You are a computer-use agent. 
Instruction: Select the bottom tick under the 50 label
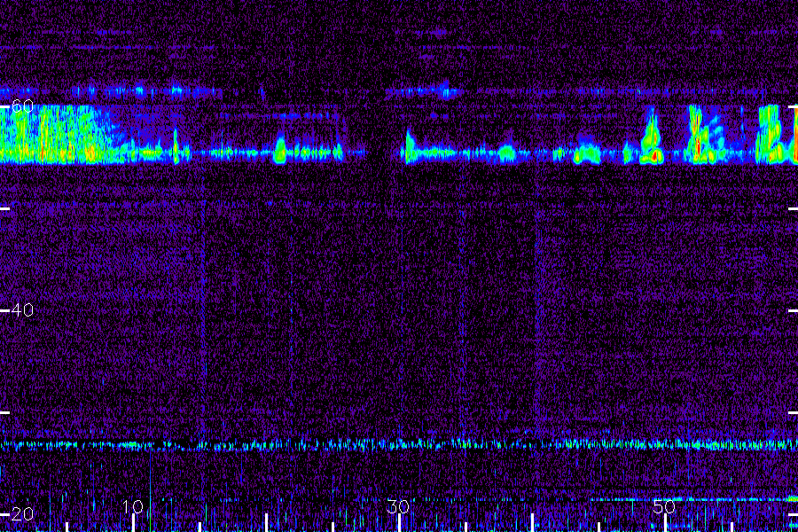pos(665,523)
